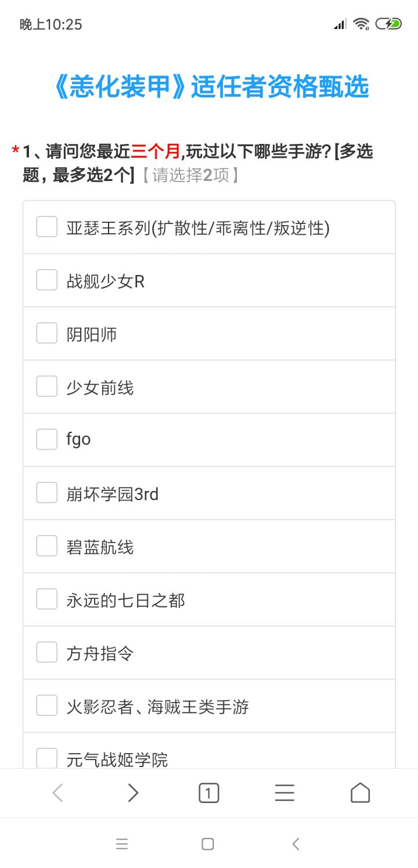Select the 碧蓝航线 checkbox
Viewport: 418px width, 868px height.
47,546
